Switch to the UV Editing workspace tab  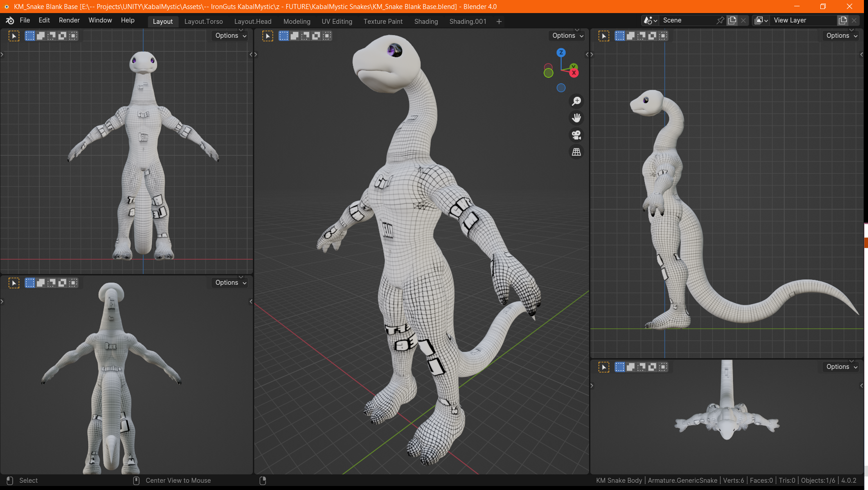pos(337,21)
